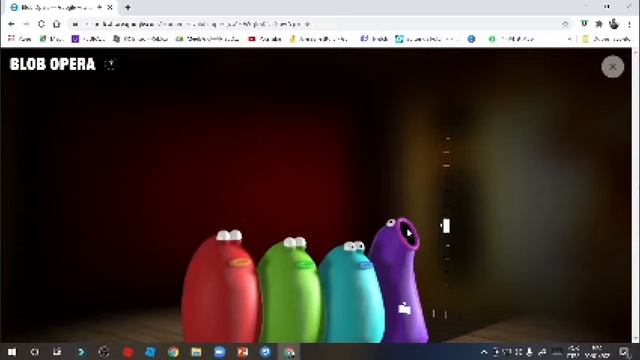
Task: Click the white pitch slider handle
Action: point(446,226)
